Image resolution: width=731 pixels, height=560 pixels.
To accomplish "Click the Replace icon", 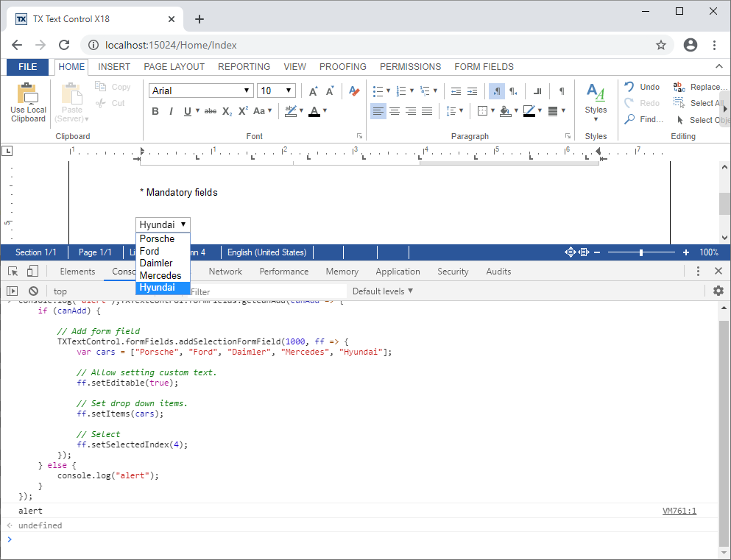I will tap(680, 86).
